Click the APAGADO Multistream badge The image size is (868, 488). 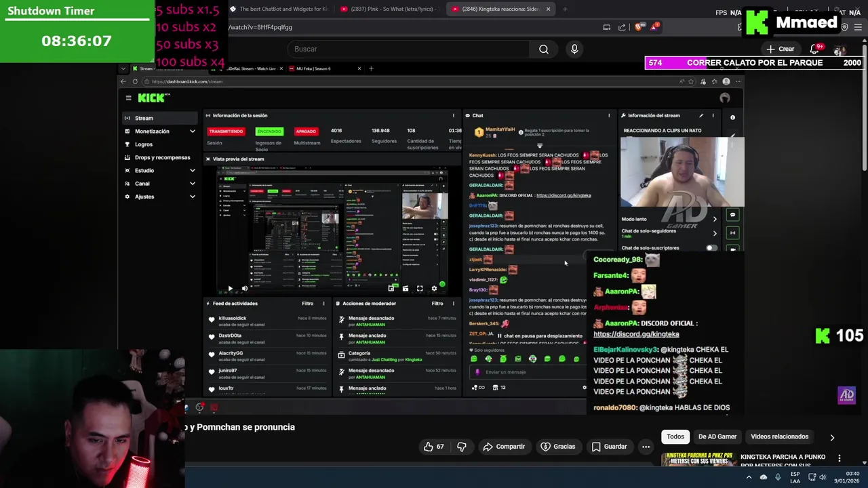[306, 131]
